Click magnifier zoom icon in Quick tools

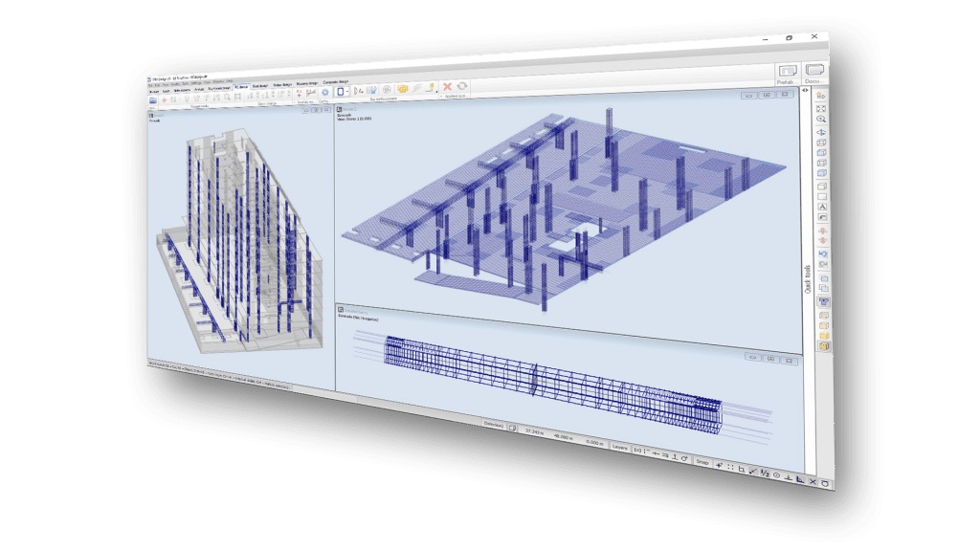point(820,119)
